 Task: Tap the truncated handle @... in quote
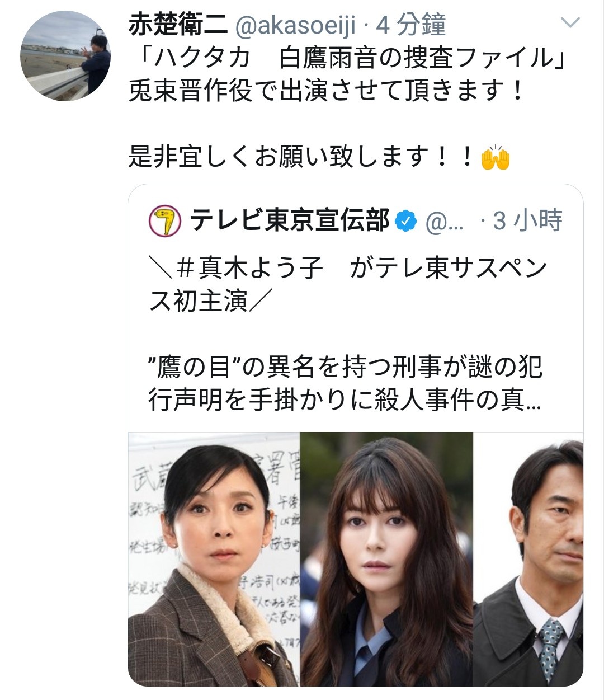445,223
